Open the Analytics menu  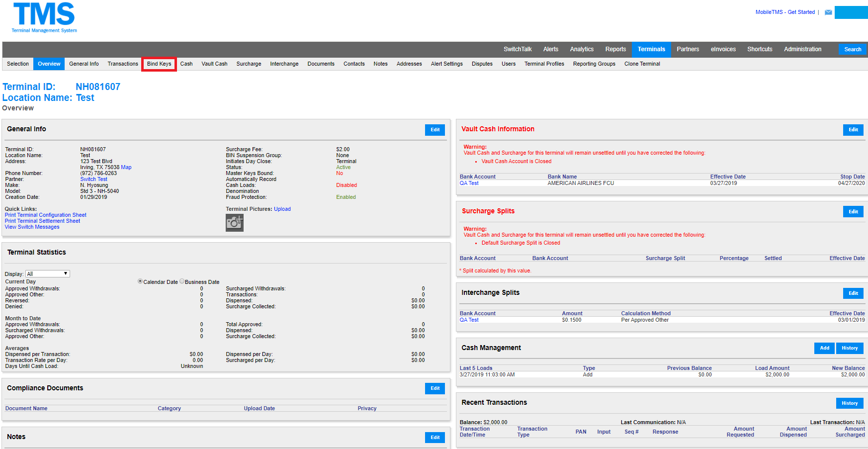click(582, 49)
